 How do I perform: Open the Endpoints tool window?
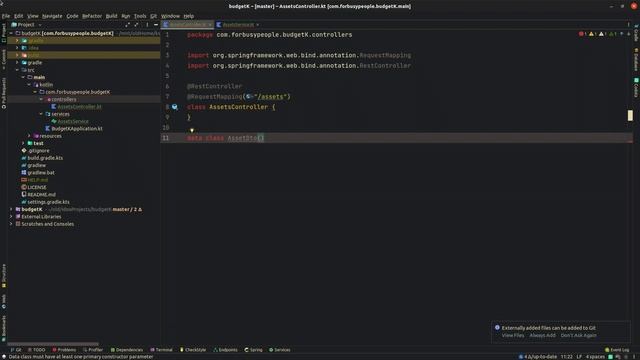pos(225,350)
